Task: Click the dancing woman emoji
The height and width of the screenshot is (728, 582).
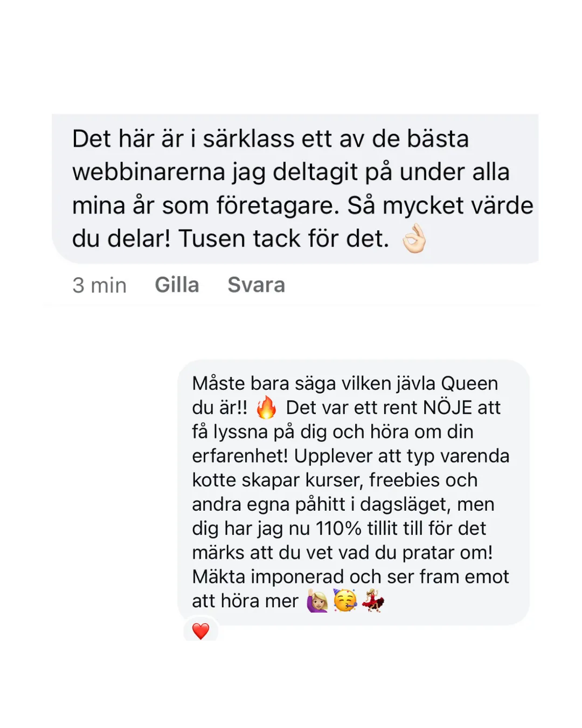Action: click(373, 601)
